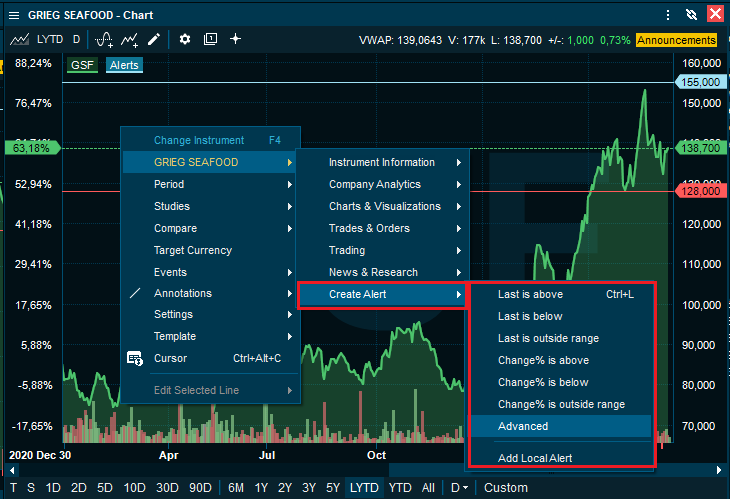Select the pencil drawing tool

pos(154,40)
